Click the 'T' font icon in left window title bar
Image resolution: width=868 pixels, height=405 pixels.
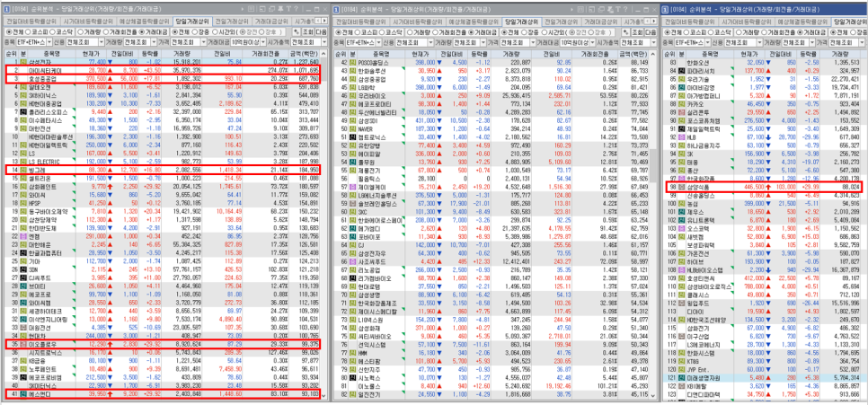pyautogui.click(x=288, y=9)
